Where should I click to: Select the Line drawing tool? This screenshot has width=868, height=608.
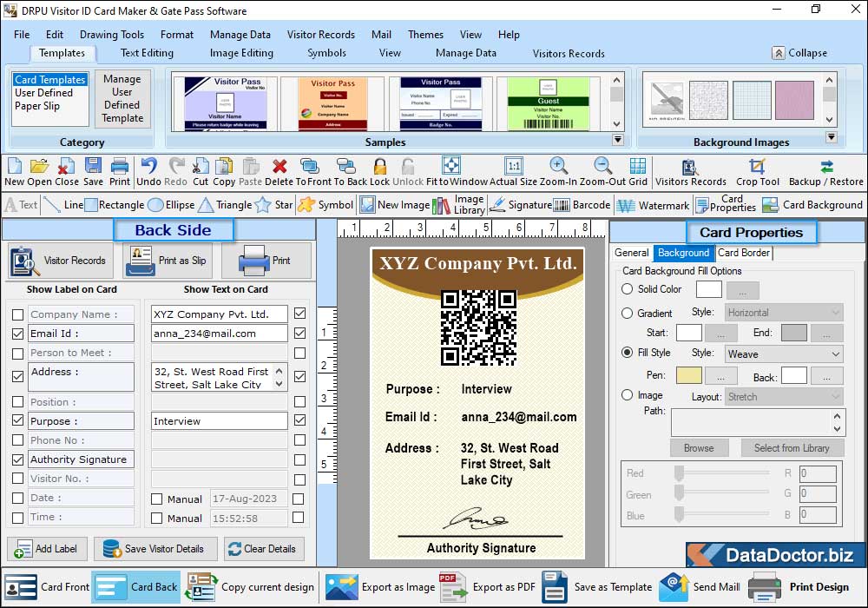63,205
